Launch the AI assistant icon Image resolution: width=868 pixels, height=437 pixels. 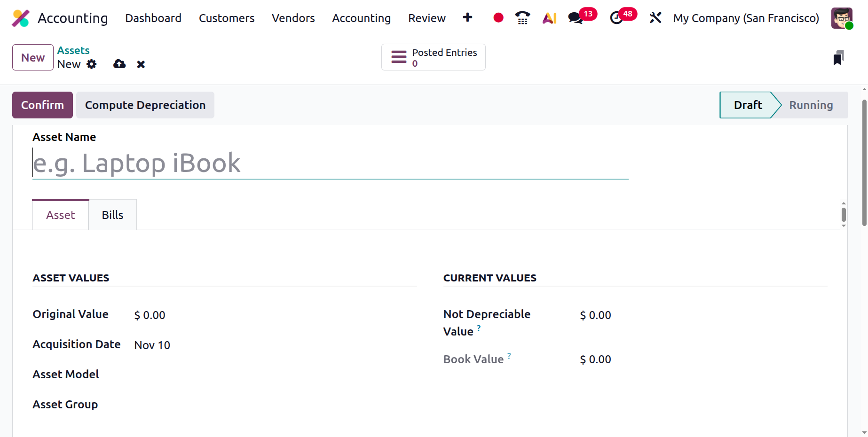coord(549,18)
